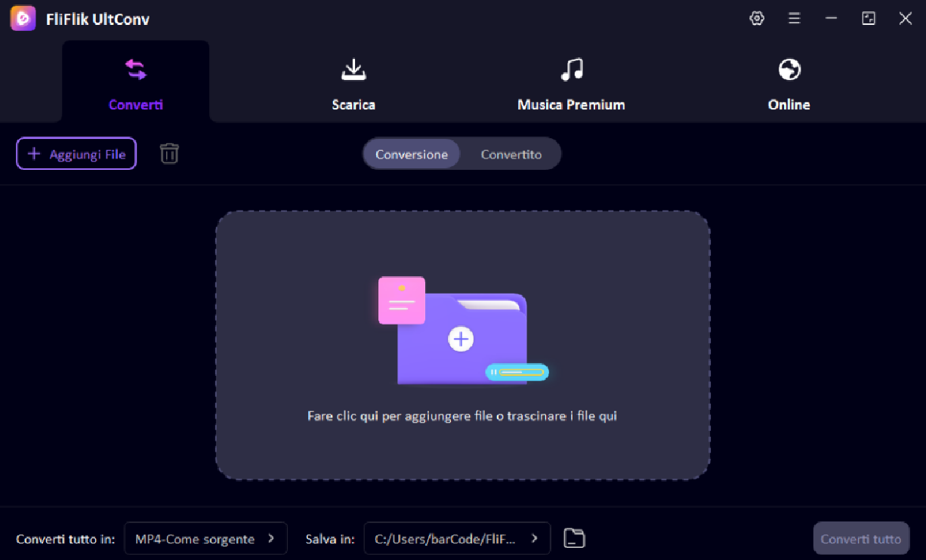926x560 pixels.
Task: Delete files with the trash icon
Action: pyautogui.click(x=169, y=154)
